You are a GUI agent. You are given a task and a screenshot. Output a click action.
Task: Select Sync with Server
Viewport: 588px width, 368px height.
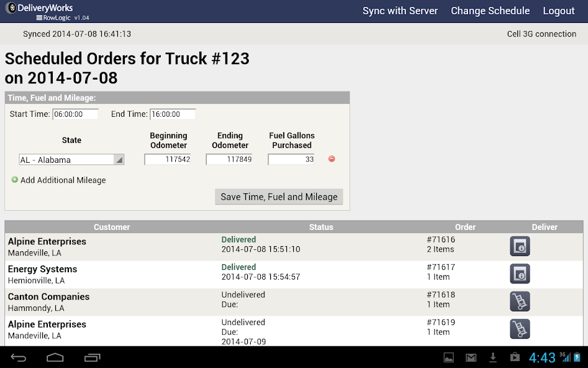tap(400, 11)
